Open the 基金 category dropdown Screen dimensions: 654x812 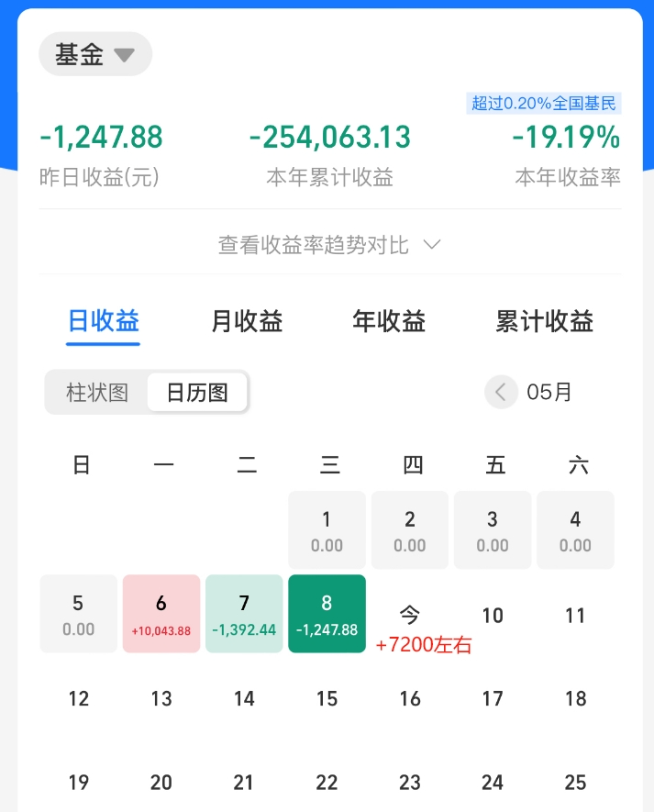point(95,54)
